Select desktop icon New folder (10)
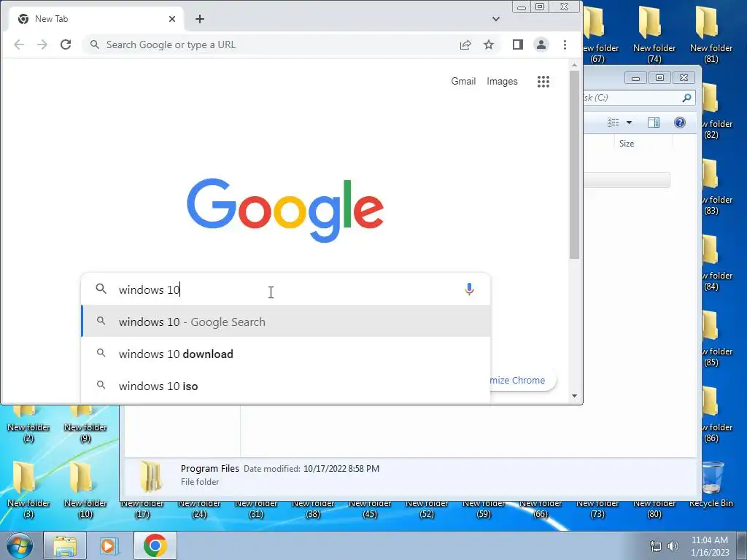This screenshot has width=747, height=560. (85, 489)
